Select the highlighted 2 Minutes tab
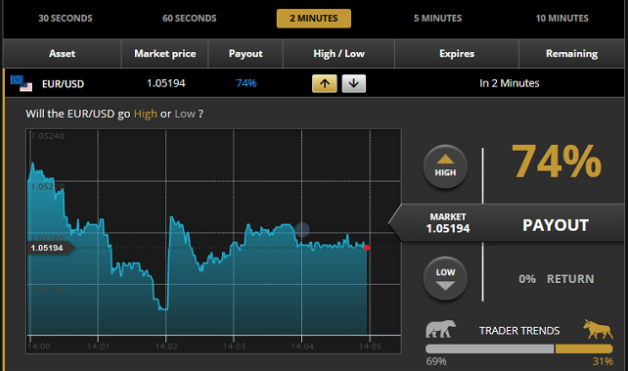 coord(314,18)
